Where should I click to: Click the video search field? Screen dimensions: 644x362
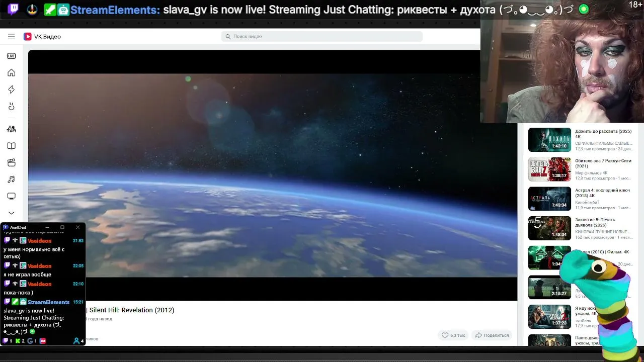322,36
